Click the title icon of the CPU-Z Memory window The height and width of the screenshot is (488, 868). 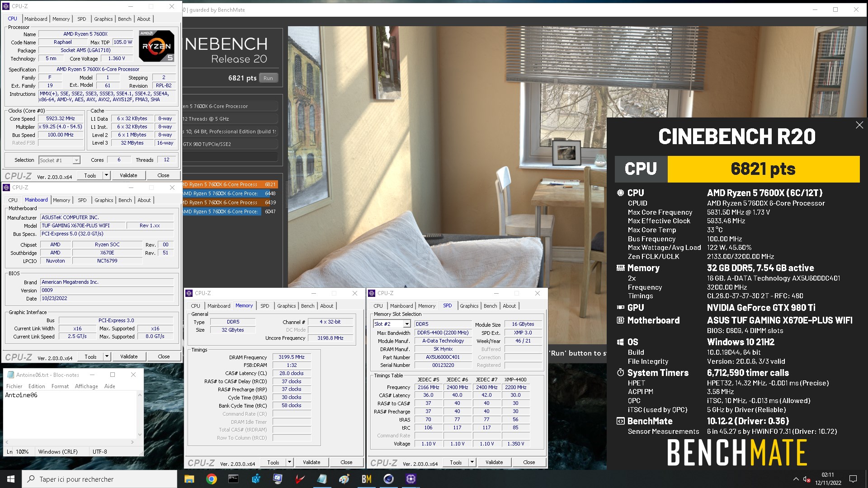pos(189,293)
